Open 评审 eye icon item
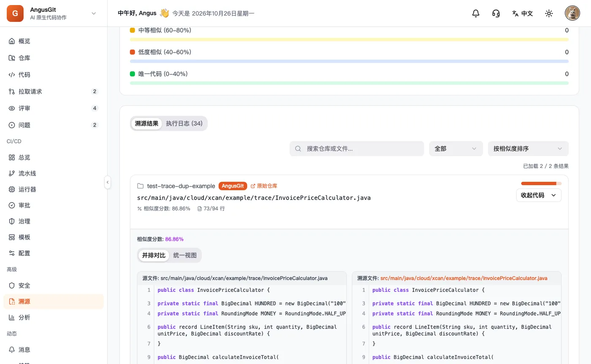The image size is (591, 364). click(x=54, y=108)
